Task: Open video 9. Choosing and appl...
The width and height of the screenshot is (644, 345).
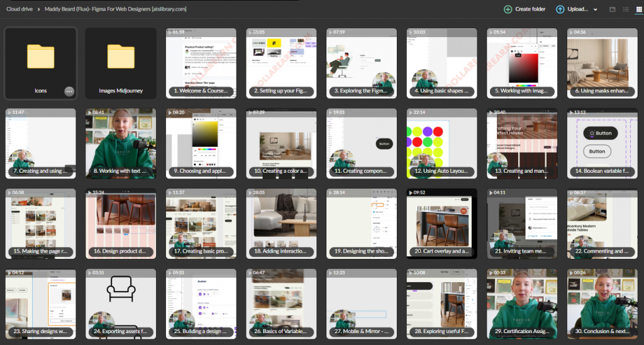Action: pos(201,143)
